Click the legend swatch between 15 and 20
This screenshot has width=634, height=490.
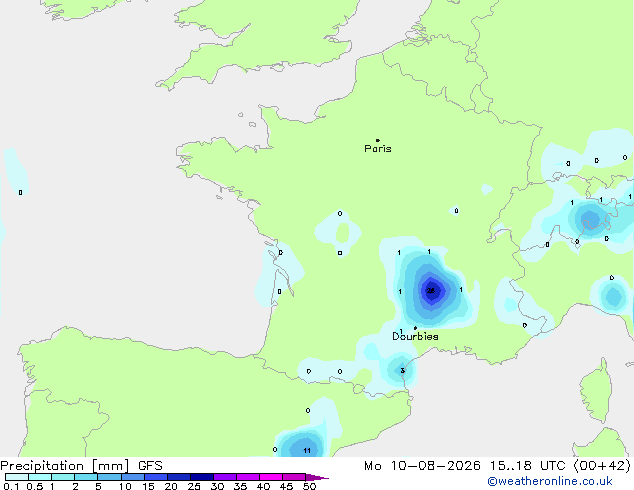pos(156,477)
